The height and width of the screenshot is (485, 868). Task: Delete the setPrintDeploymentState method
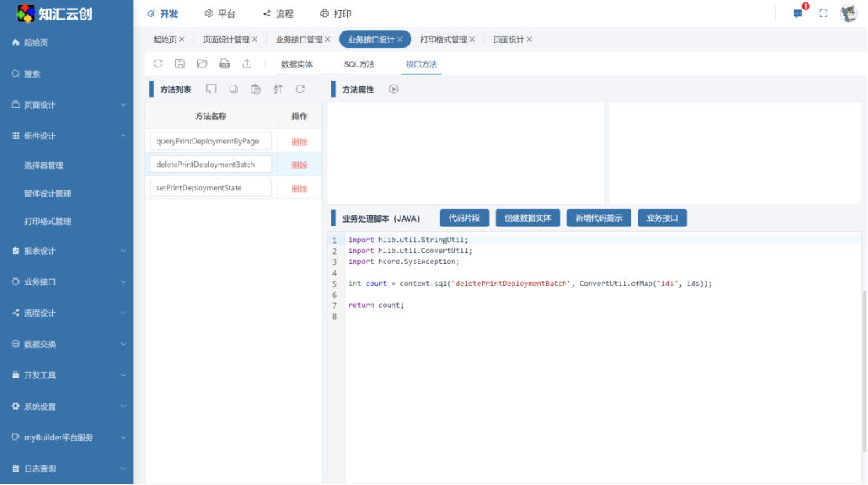click(299, 188)
